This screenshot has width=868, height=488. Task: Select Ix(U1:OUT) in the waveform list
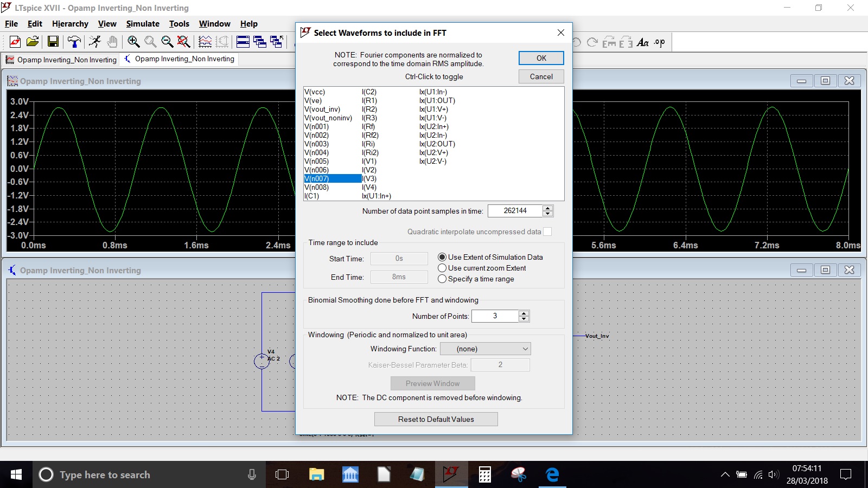pyautogui.click(x=437, y=100)
